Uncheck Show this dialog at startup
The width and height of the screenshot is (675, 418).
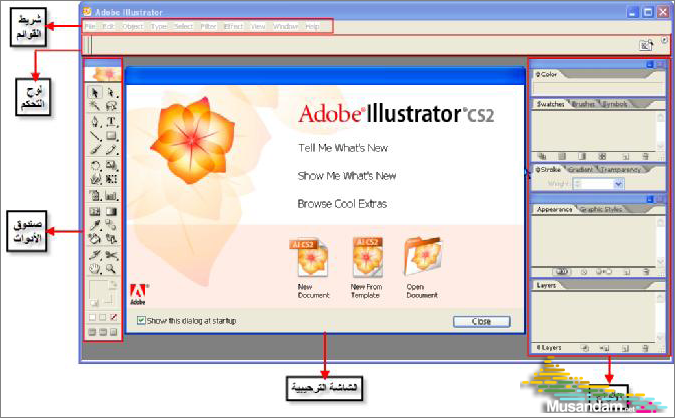[141, 320]
